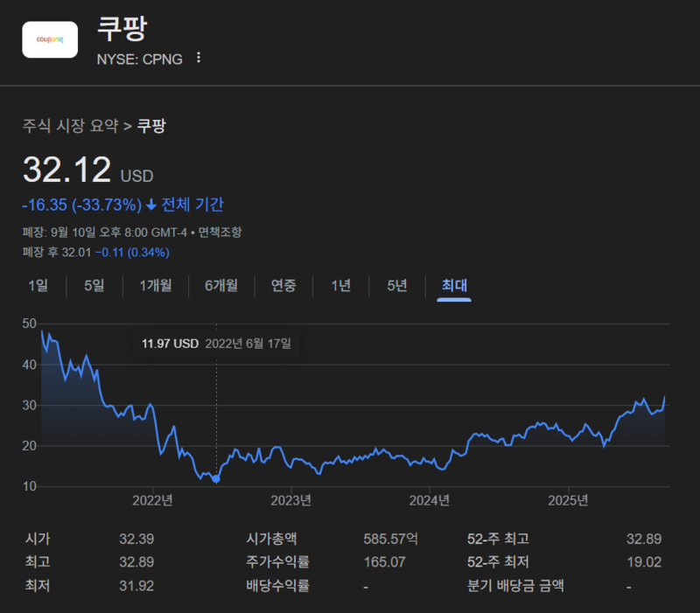Select the 5일 time range tab
Viewport: 700px width, 613px height.
coord(94,286)
